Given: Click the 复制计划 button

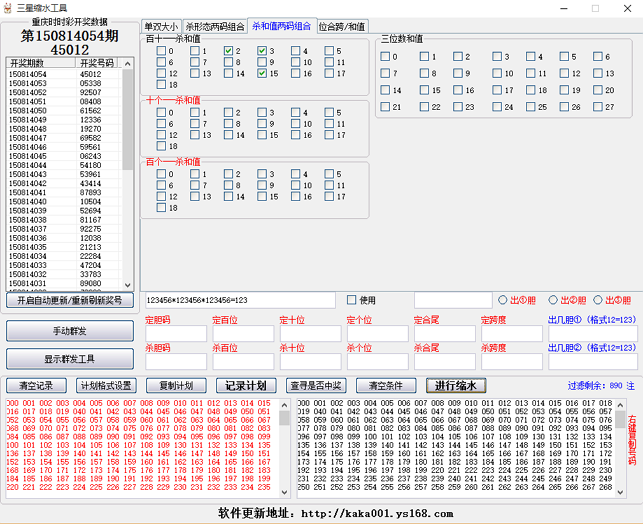Looking at the screenshot, I should pyautogui.click(x=176, y=386).
